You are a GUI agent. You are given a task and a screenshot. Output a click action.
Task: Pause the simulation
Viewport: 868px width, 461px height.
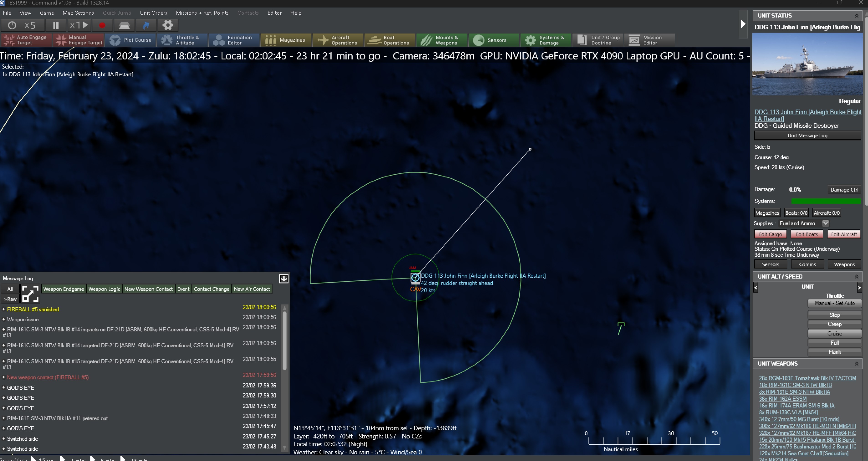pos(56,25)
